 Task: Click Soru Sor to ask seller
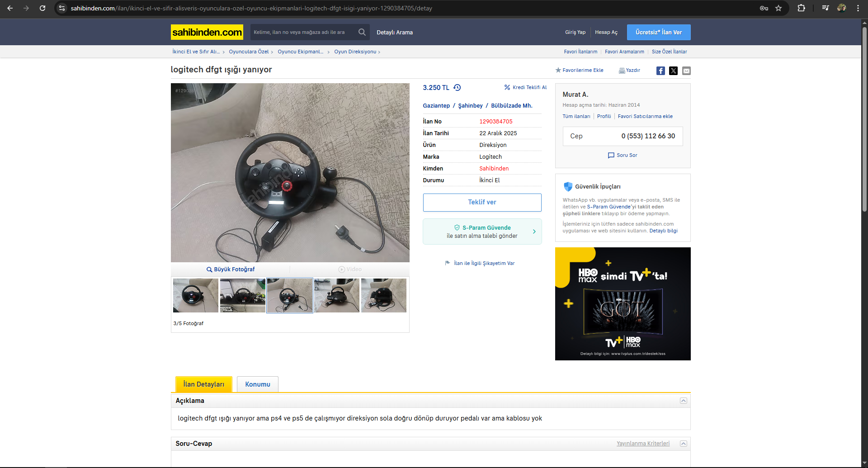pyautogui.click(x=623, y=156)
